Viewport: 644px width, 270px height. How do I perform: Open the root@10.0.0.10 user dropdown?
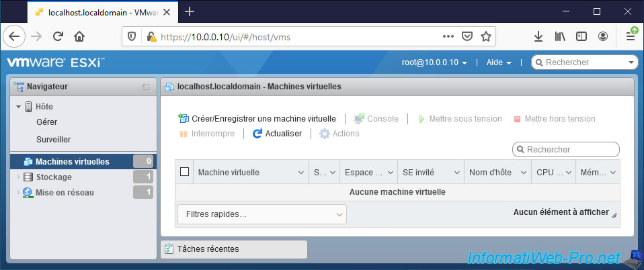click(434, 62)
